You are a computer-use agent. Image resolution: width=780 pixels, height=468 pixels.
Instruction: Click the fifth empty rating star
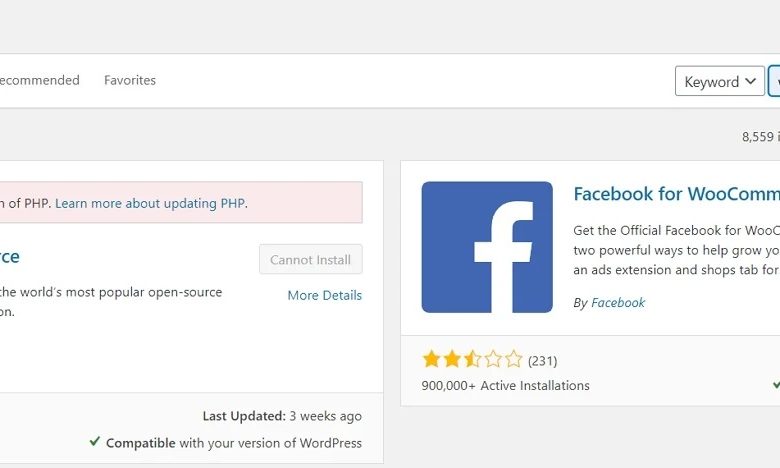pyautogui.click(x=513, y=359)
